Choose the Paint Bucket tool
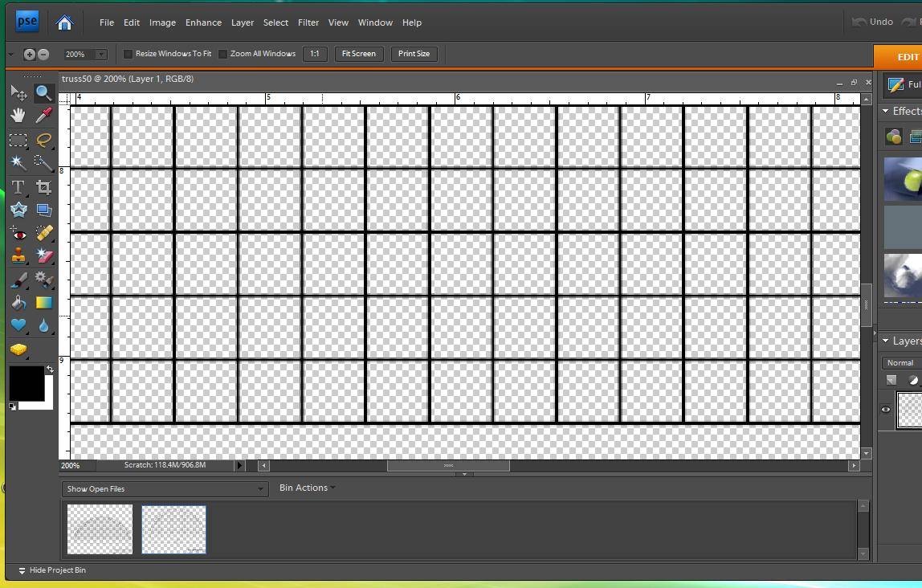The height and width of the screenshot is (588, 922). coord(18,303)
